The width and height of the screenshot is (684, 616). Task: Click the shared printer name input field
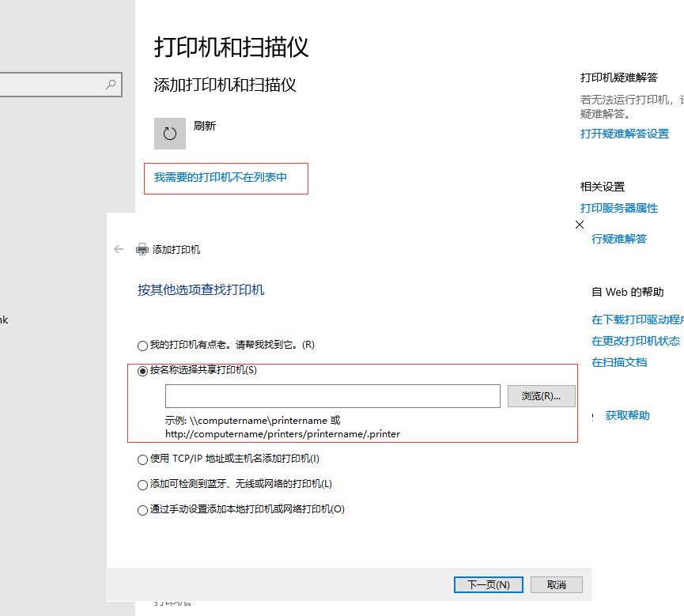click(332, 395)
